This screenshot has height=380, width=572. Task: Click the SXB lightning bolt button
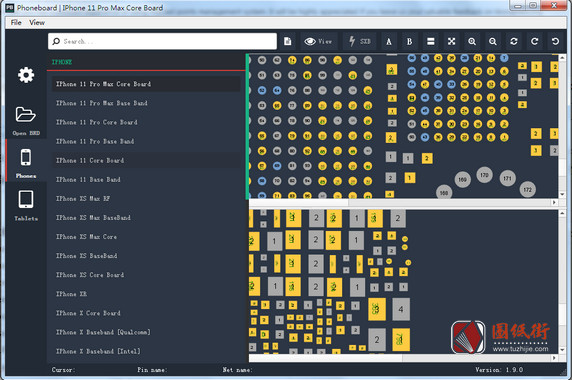point(359,41)
